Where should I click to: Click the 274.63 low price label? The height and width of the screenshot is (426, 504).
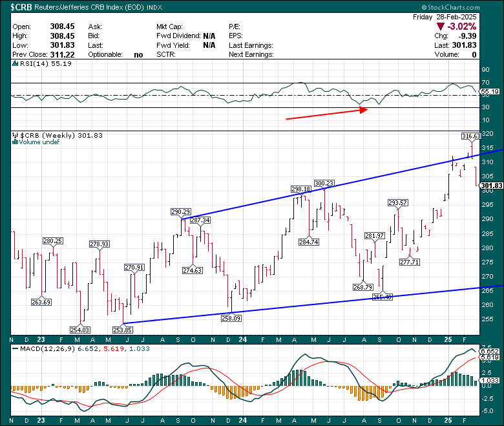(193, 270)
